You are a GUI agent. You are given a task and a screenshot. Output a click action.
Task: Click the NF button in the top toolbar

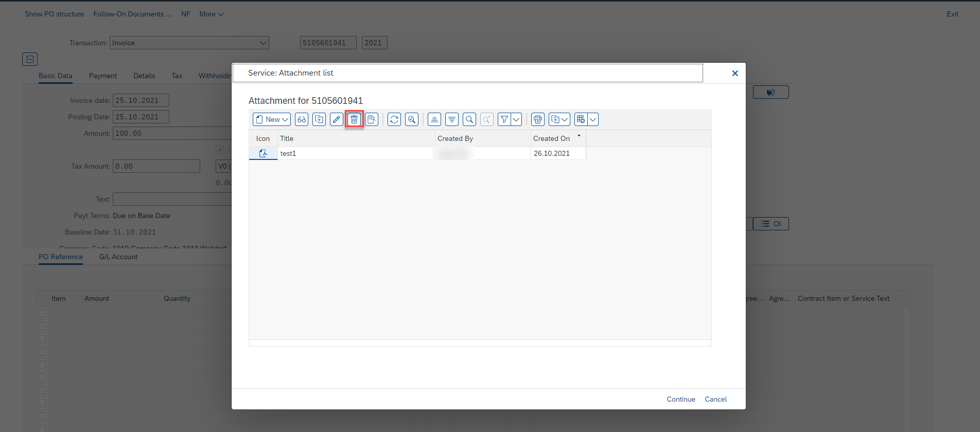185,14
